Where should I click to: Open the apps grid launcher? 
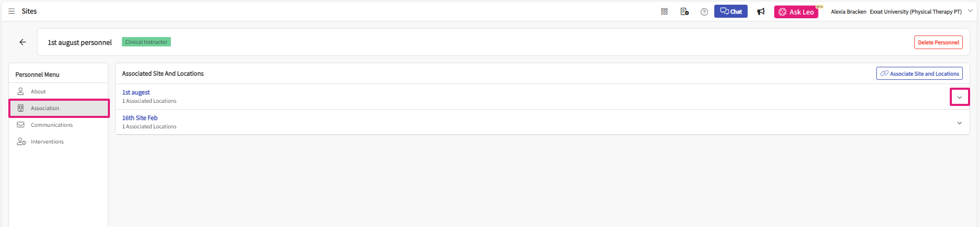click(664, 11)
